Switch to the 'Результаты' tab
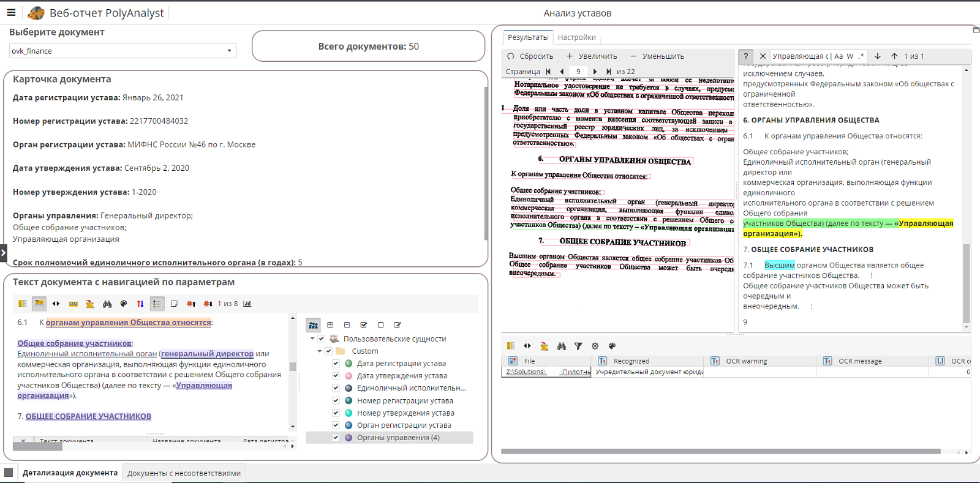 click(x=528, y=37)
